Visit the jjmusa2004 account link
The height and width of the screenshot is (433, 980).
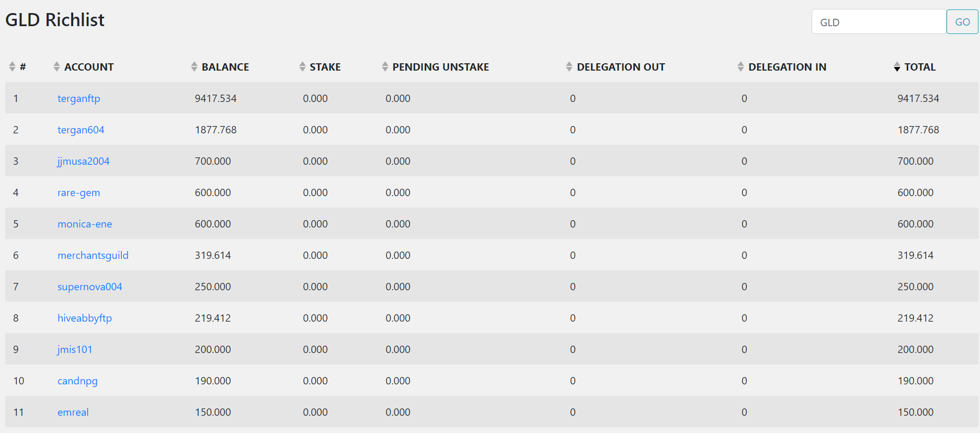tap(83, 161)
